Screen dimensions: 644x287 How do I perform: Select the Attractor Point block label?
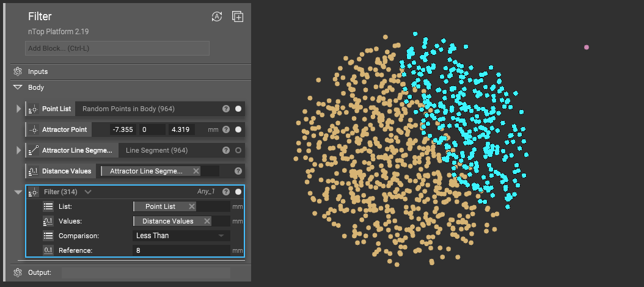65,129
